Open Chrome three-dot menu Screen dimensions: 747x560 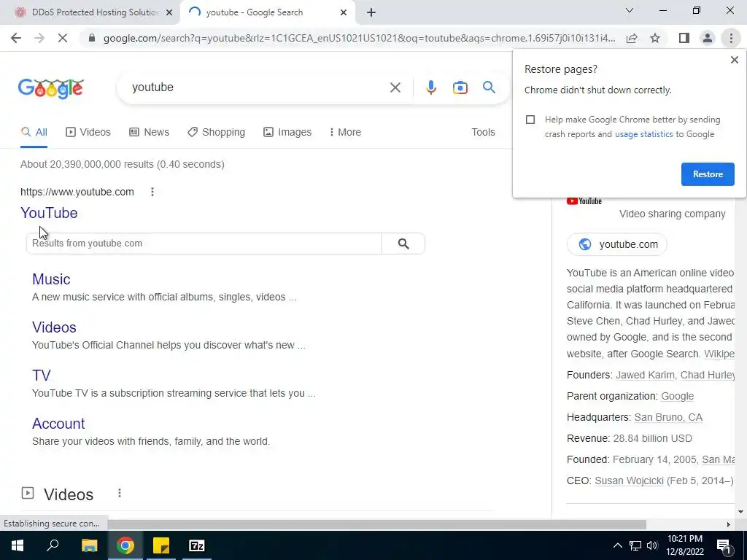click(731, 38)
